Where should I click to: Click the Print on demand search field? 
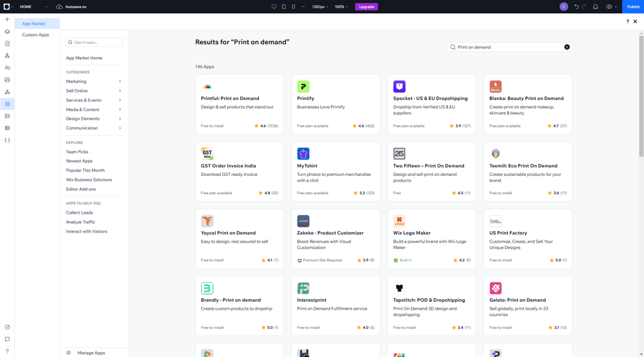509,47
